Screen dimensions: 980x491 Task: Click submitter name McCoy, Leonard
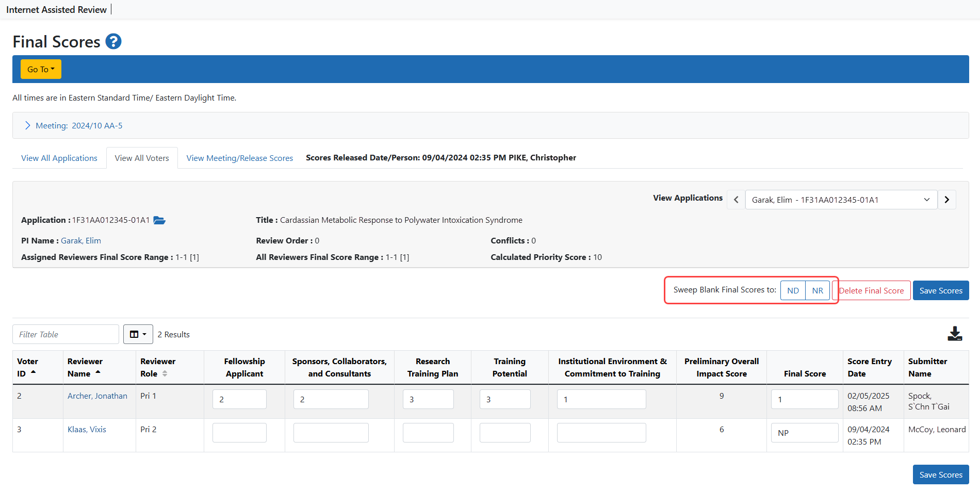pos(937,429)
